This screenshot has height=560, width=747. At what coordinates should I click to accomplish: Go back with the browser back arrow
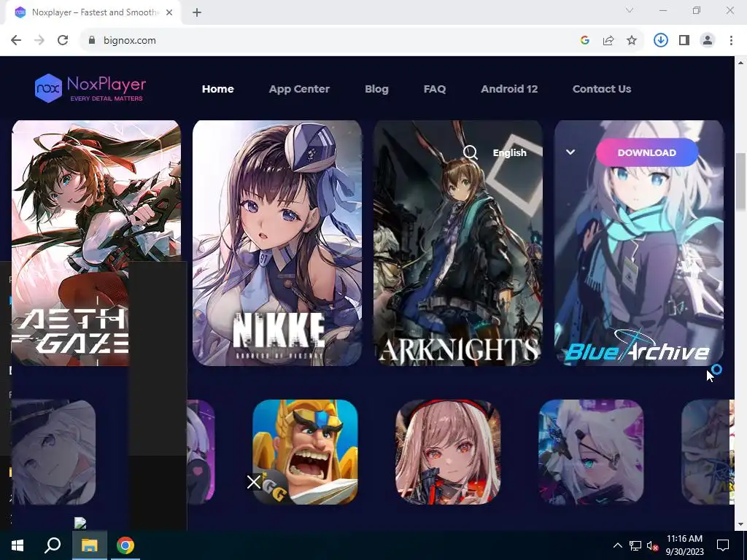tap(16, 41)
